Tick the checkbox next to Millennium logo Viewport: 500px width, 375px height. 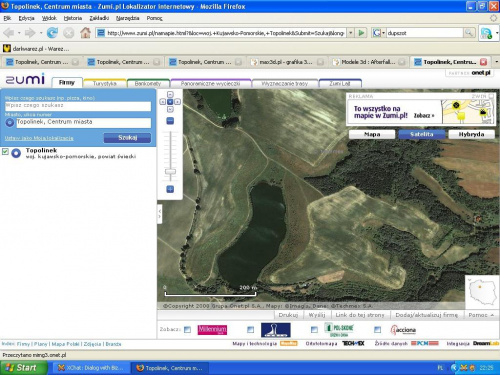pyautogui.click(x=187, y=329)
